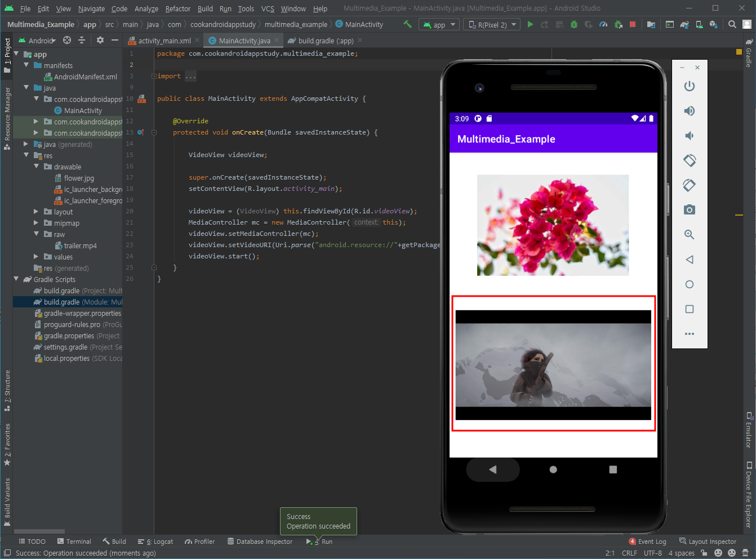Switch to the activity_main.xml tab
Image resolution: width=756 pixels, height=559 pixels.
point(164,41)
